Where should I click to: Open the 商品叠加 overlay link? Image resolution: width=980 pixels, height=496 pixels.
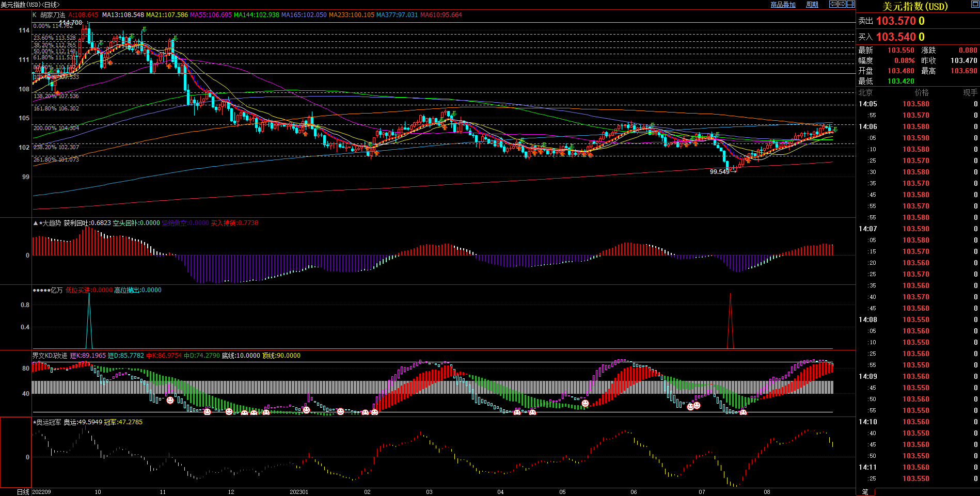[783, 5]
